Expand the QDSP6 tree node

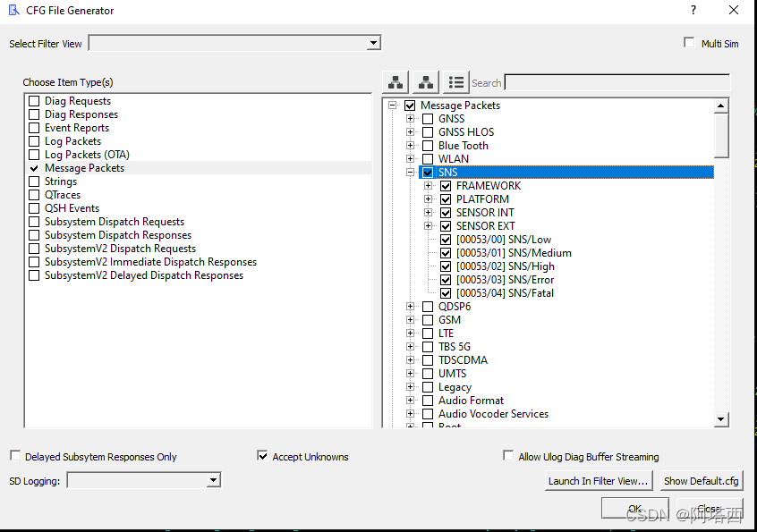[x=410, y=307]
